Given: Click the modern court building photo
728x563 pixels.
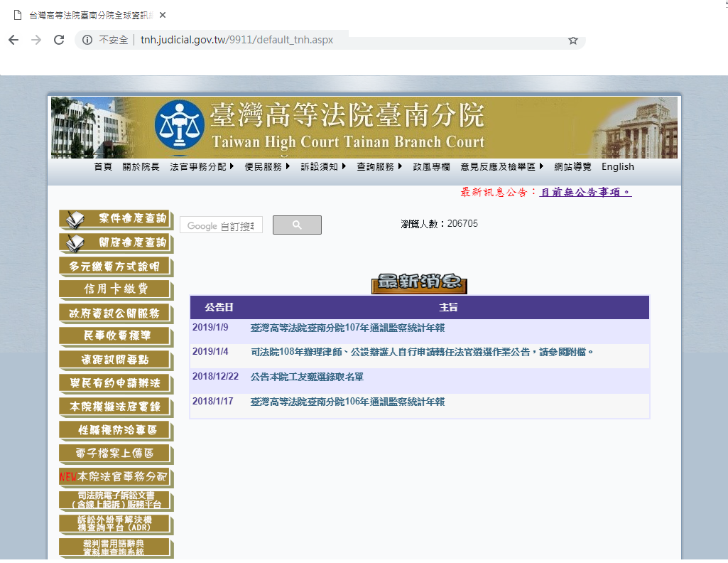Looking at the screenshot, I should point(88,128).
